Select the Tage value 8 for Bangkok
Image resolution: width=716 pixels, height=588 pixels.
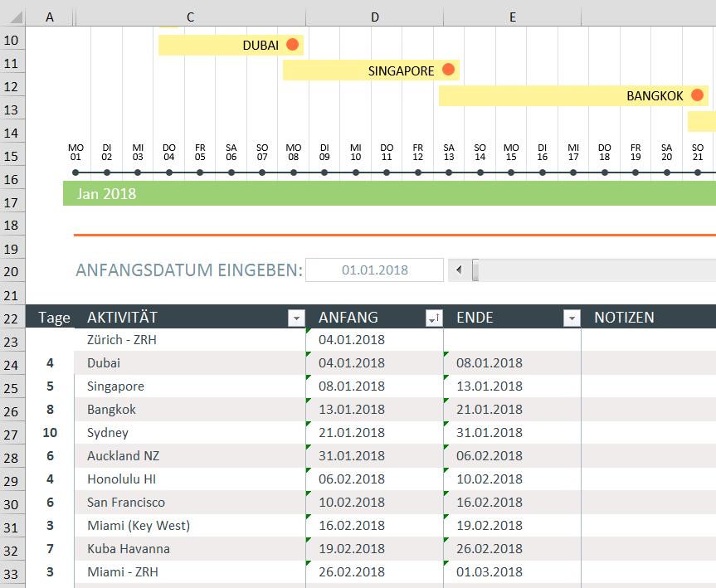51,410
